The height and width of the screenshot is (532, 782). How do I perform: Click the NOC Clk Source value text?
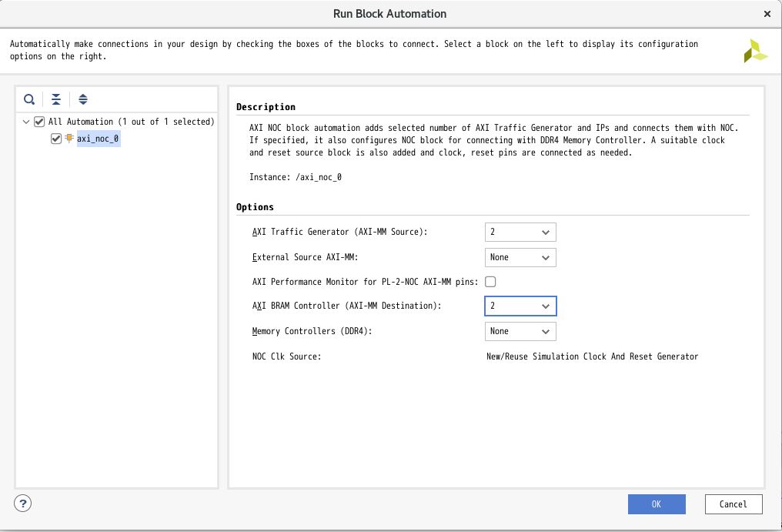592,356
